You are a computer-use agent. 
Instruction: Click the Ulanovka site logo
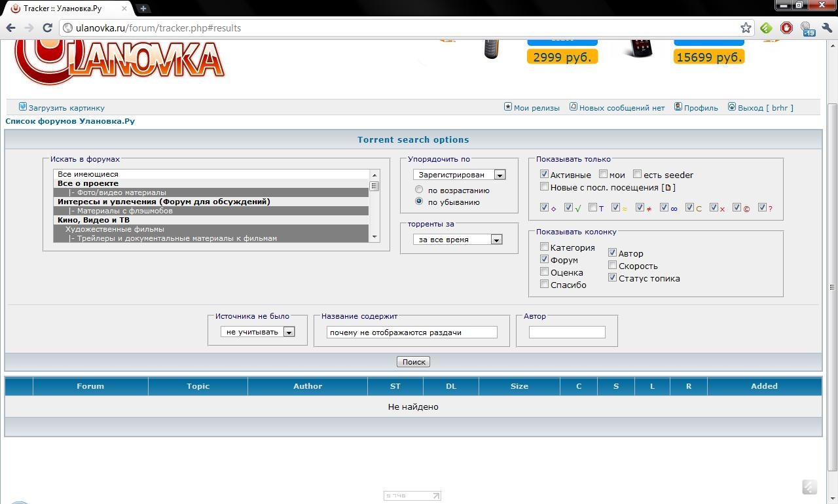(119, 62)
